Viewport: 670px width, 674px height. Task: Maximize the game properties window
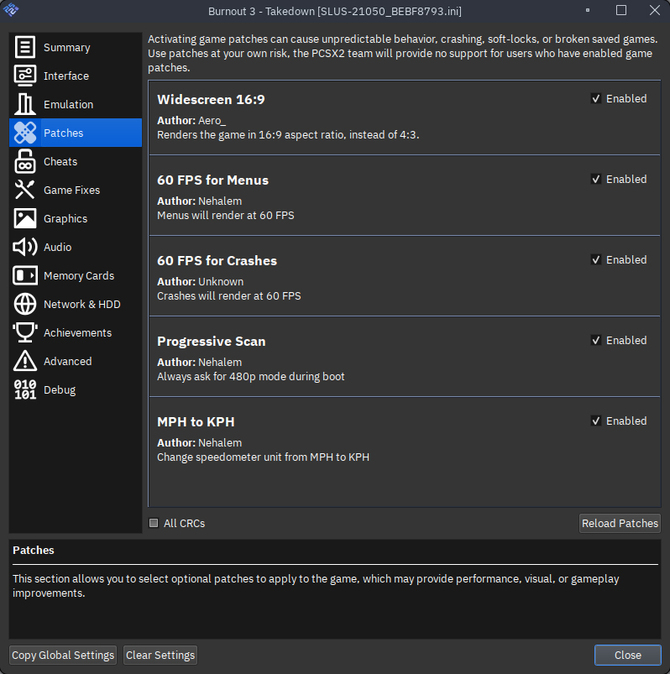[621, 10]
